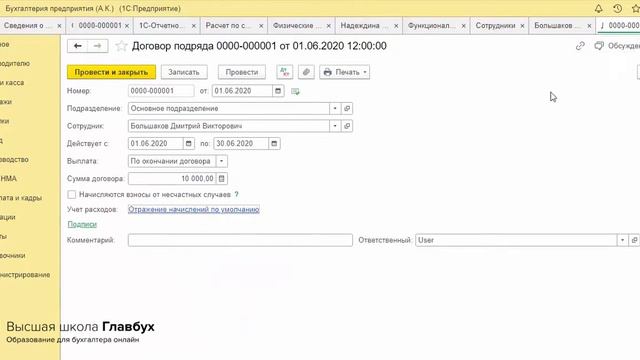Open Администрирование sidebar section

25,275
